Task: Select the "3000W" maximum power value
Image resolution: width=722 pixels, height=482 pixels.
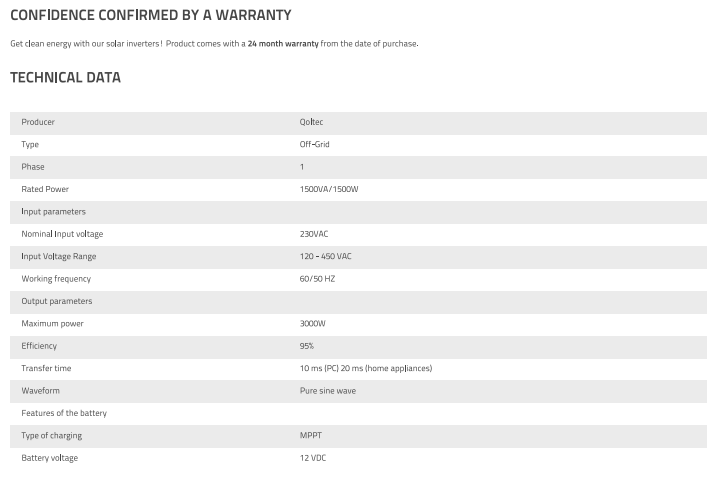Action: pyautogui.click(x=312, y=324)
